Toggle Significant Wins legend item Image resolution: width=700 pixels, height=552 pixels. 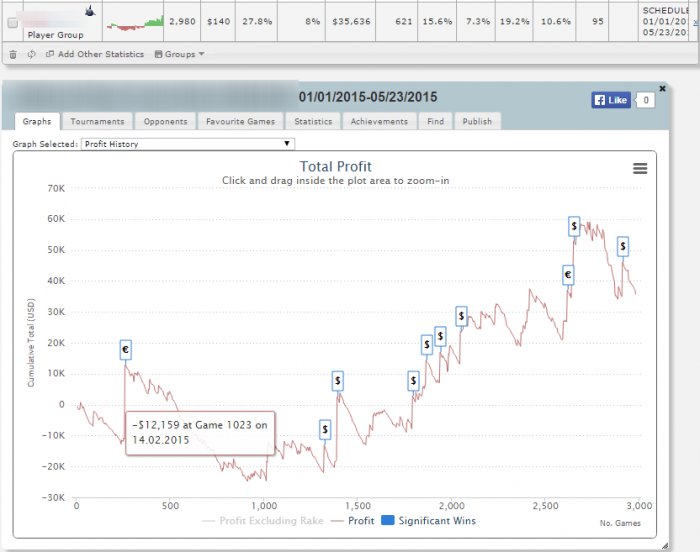(429, 521)
